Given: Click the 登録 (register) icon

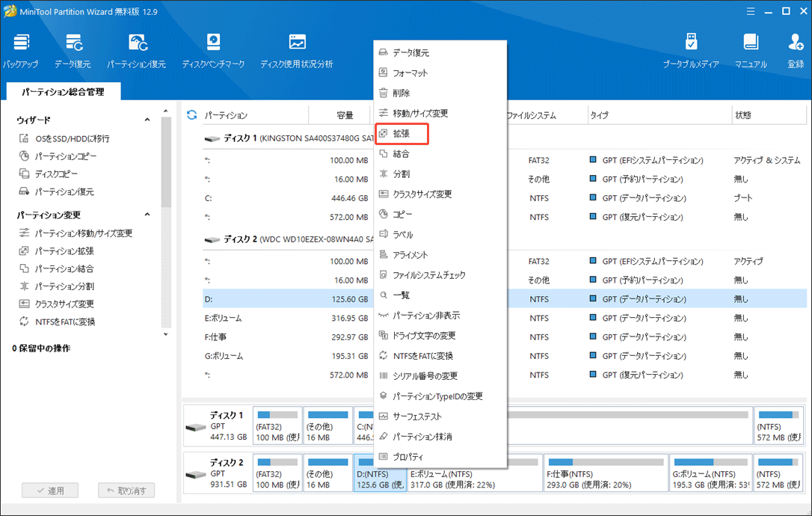Looking at the screenshot, I should coord(796,51).
